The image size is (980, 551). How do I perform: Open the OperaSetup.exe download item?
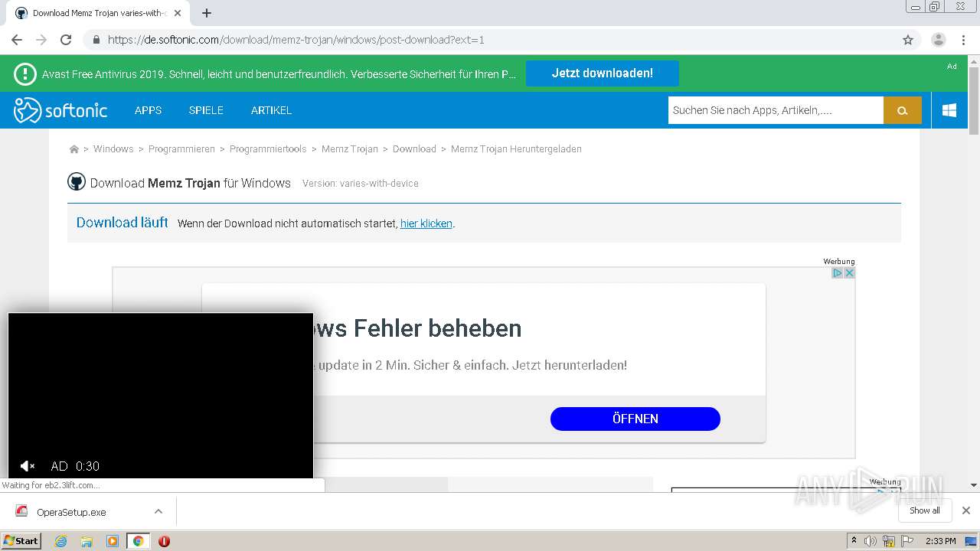pos(73,512)
